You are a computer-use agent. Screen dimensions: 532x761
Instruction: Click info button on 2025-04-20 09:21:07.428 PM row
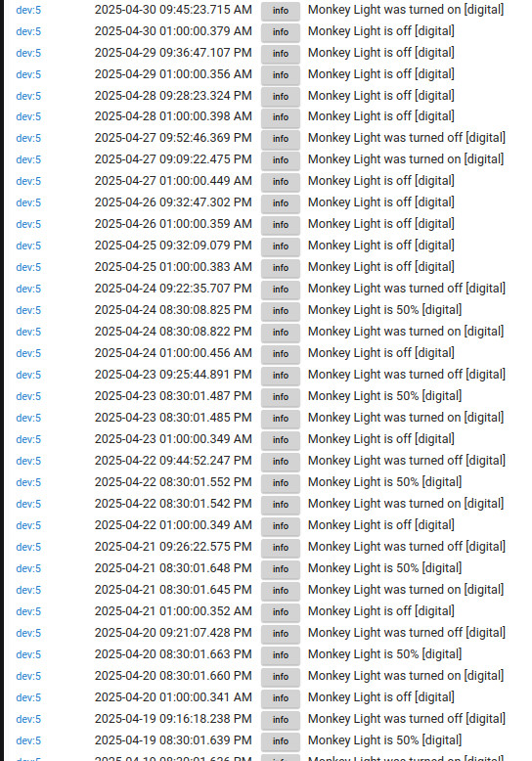[x=281, y=634]
